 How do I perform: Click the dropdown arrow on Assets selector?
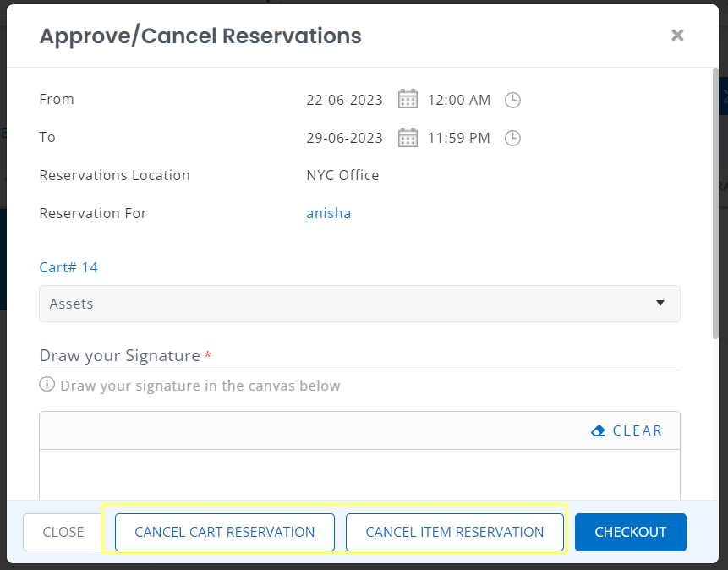click(x=660, y=303)
